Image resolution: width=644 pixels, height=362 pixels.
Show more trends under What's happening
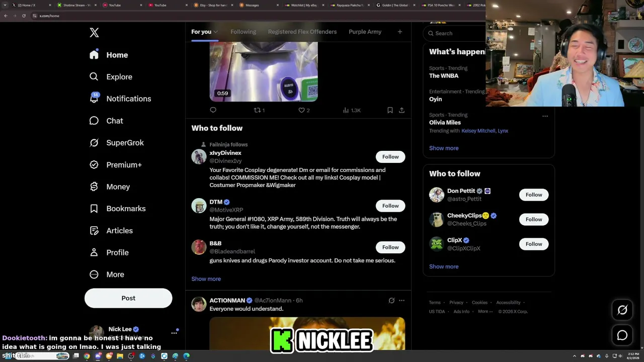point(444,148)
